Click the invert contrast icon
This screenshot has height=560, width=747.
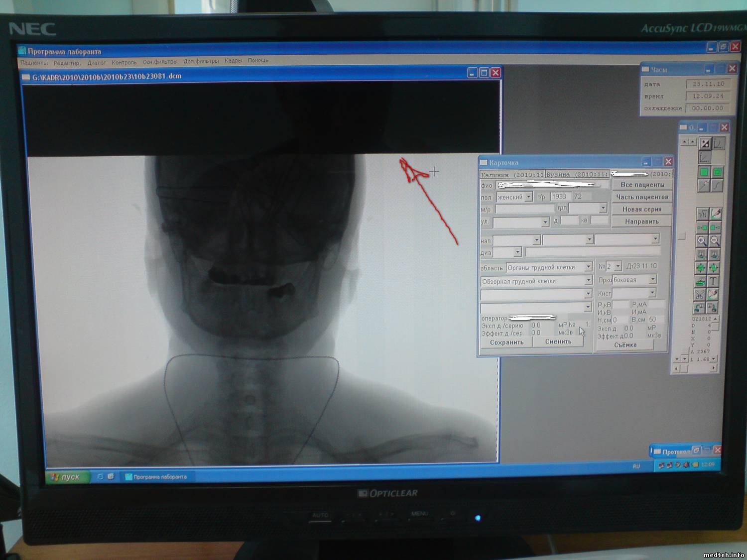click(705, 144)
